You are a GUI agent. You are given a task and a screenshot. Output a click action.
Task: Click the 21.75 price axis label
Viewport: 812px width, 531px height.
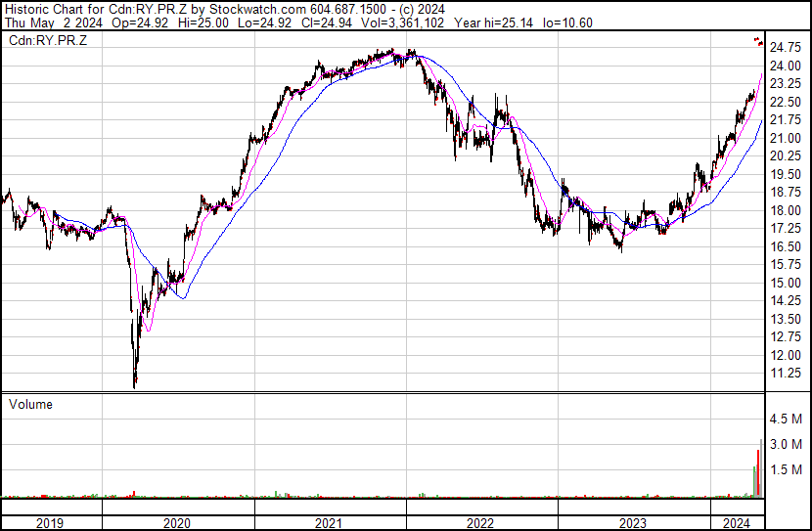click(786, 120)
